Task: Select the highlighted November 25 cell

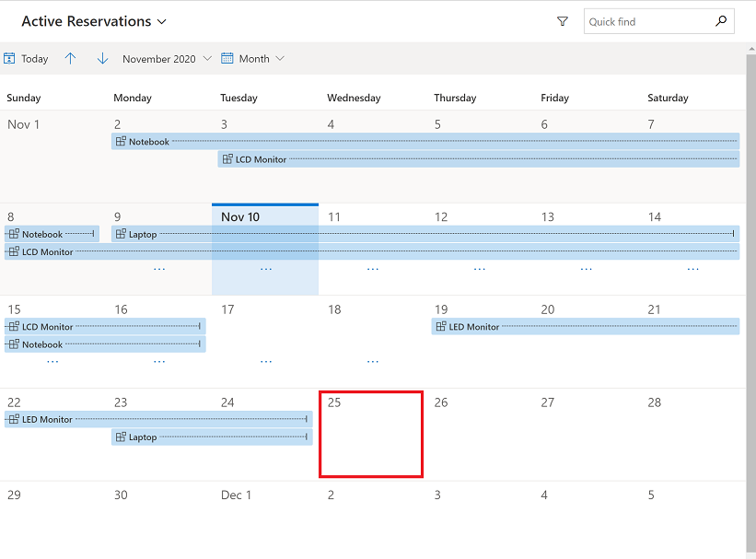Action: click(370, 434)
